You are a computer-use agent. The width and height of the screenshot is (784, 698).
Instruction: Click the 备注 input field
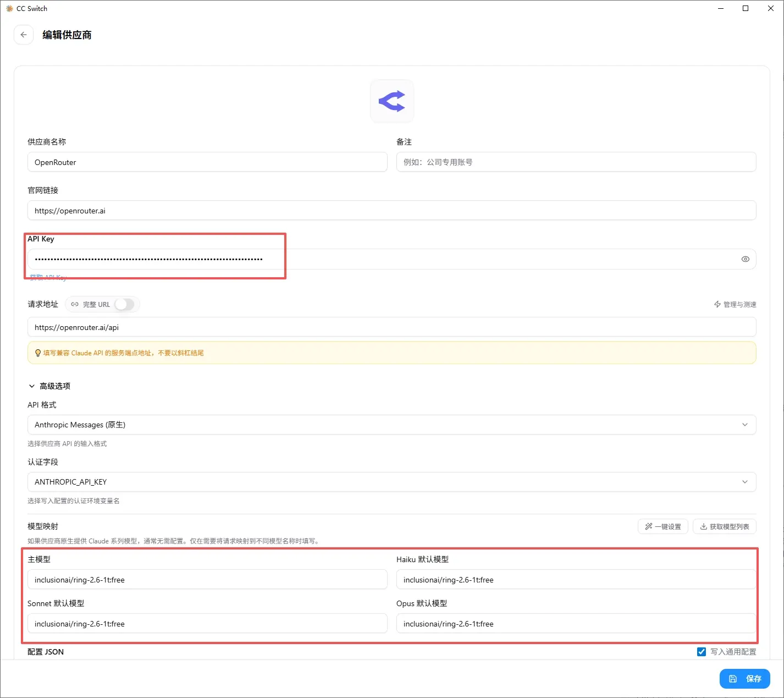click(x=576, y=162)
